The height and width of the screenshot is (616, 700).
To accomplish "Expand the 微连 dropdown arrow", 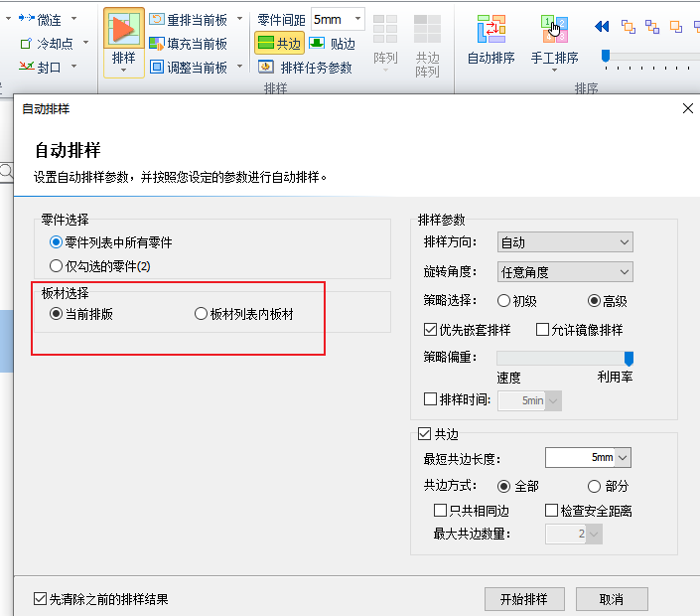I will (x=74, y=18).
